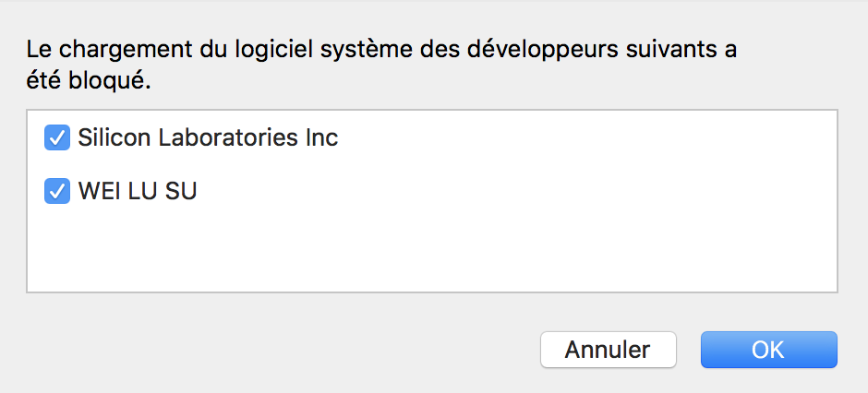Select the Silicon Laboratories Inc label text
This screenshot has width=868, height=393.
point(208,138)
